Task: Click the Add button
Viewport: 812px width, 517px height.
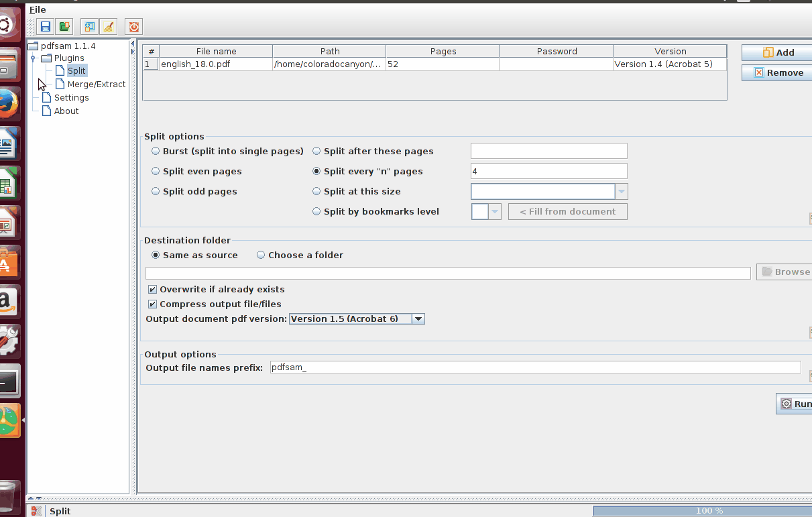Action: [778, 52]
